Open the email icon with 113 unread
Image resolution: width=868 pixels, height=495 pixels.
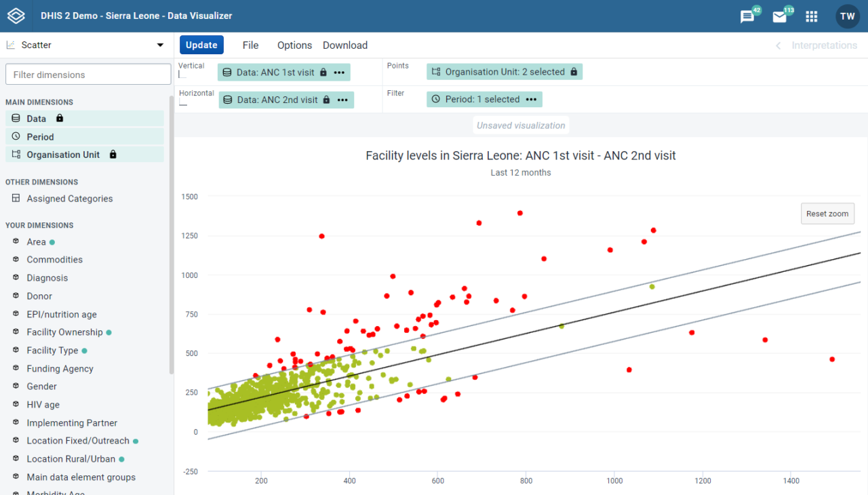[x=780, y=15]
